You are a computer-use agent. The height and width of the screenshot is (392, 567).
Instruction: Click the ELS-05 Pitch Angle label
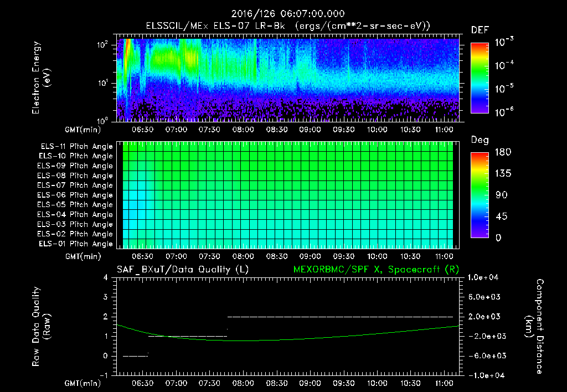75,205
